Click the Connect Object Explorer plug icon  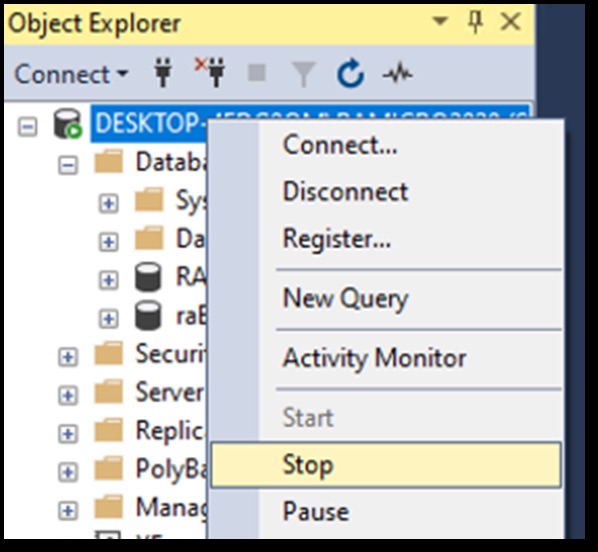[163, 72]
